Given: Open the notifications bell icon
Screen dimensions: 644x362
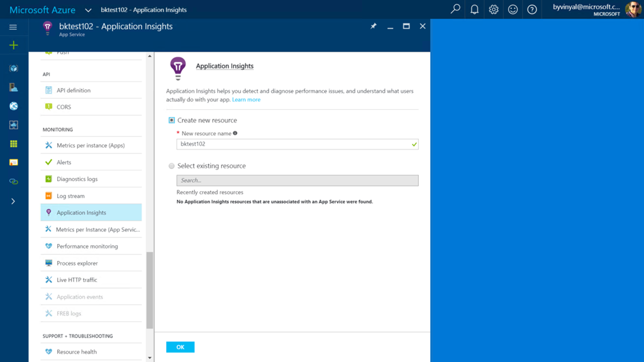Looking at the screenshot, I should [474, 9].
